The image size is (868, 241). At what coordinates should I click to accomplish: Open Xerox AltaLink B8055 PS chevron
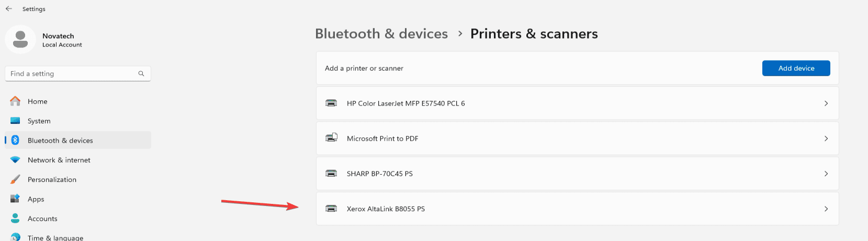click(826, 209)
